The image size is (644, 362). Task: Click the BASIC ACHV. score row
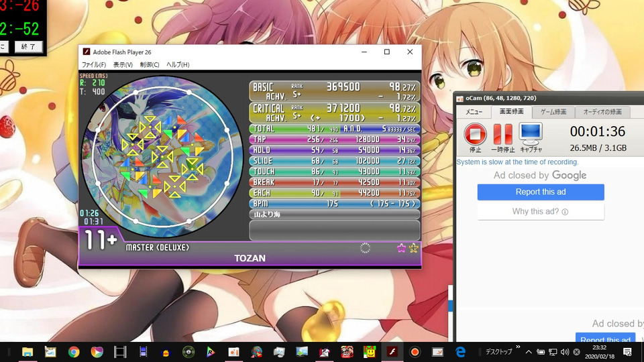tap(335, 91)
